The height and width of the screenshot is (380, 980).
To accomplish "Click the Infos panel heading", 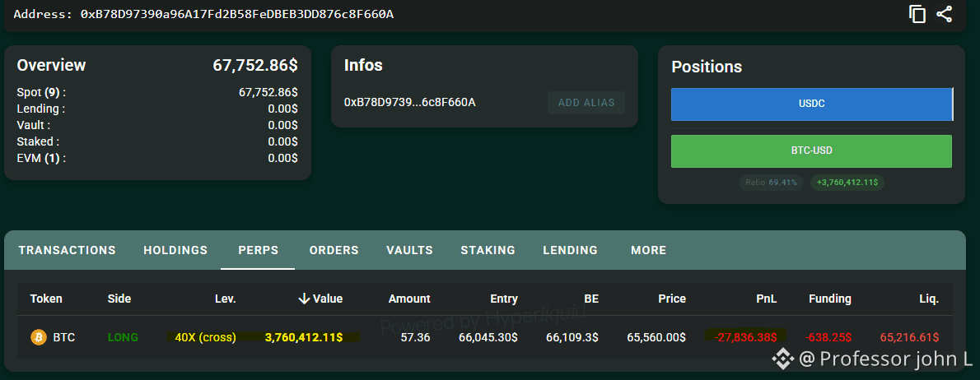I will click(x=363, y=65).
